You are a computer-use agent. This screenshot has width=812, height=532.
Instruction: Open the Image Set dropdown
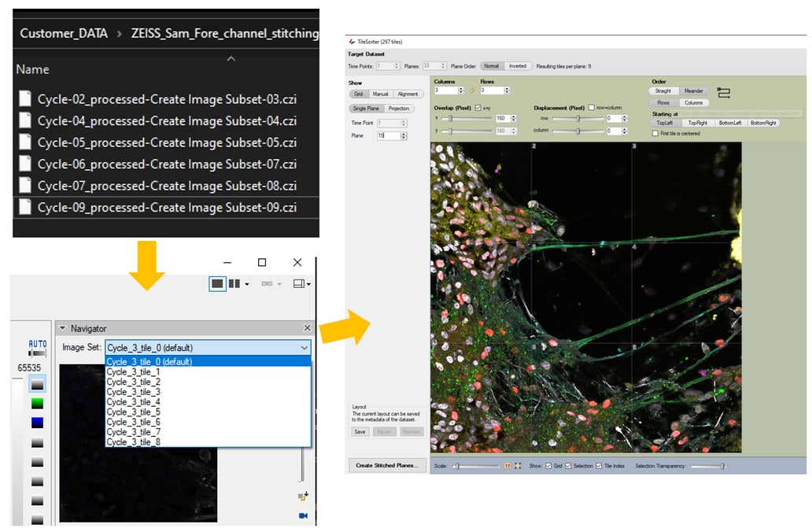(304, 347)
